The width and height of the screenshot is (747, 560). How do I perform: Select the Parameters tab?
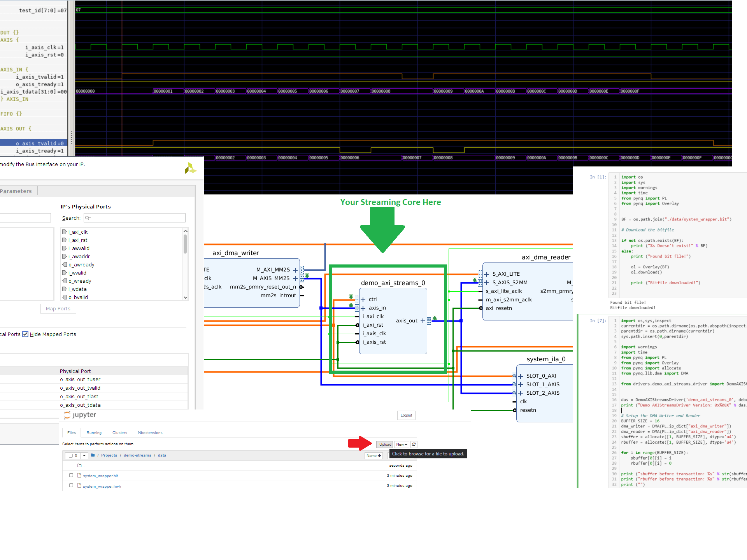click(16, 191)
